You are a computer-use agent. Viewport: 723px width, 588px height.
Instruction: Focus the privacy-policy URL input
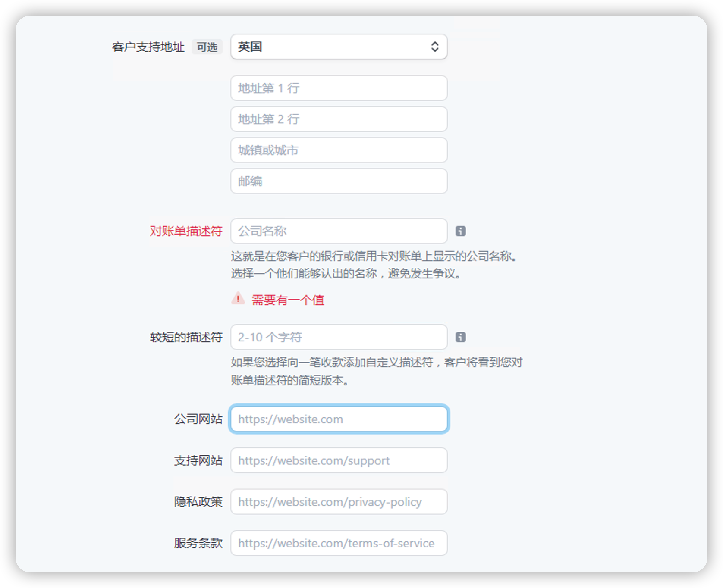(x=339, y=502)
